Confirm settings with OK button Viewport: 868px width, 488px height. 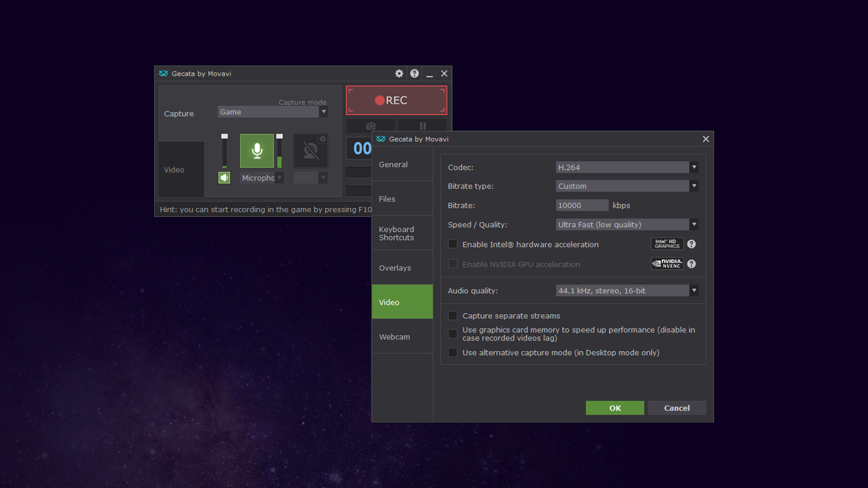pyautogui.click(x=615, y=408)
